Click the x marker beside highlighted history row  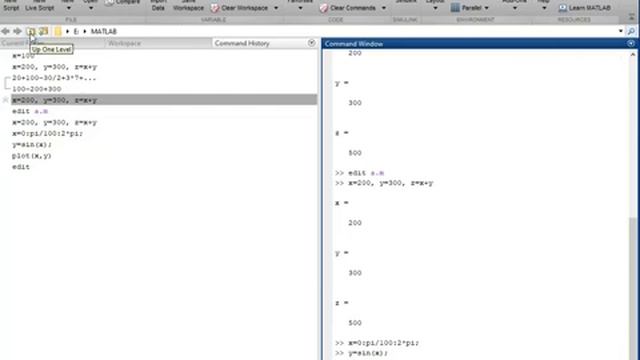pos(5,100)
